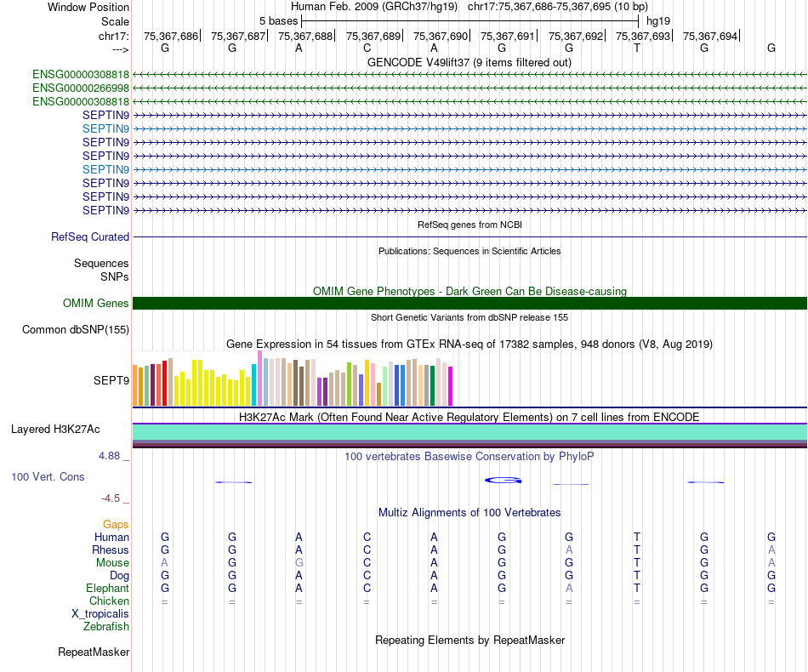Open Short Genetic Variants from dbSNP title
Viewport: 808px width, 672px height.
(469, 317)
